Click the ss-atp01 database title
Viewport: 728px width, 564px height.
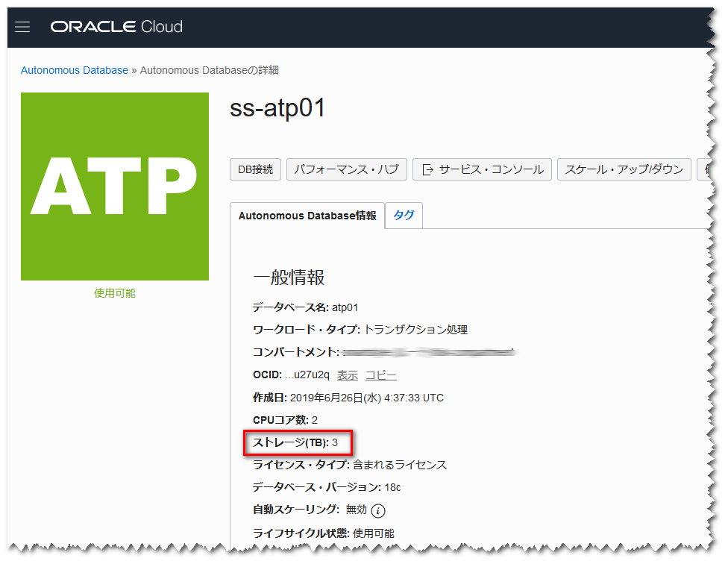[x=277, y=109]
